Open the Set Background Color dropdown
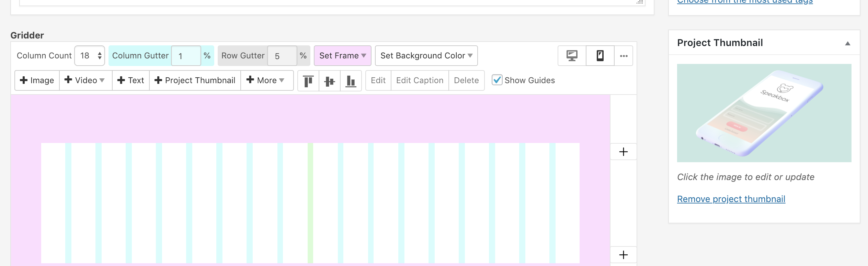 click(426, 56)
